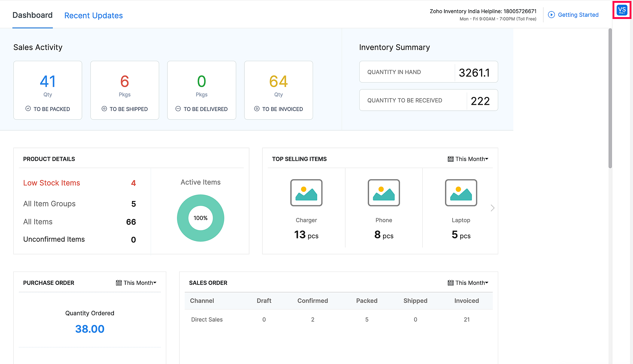Click the Laptop item image placeholder
Image resolution: width=633 pixels, height=364 pixels.
[x=461, y=193]
